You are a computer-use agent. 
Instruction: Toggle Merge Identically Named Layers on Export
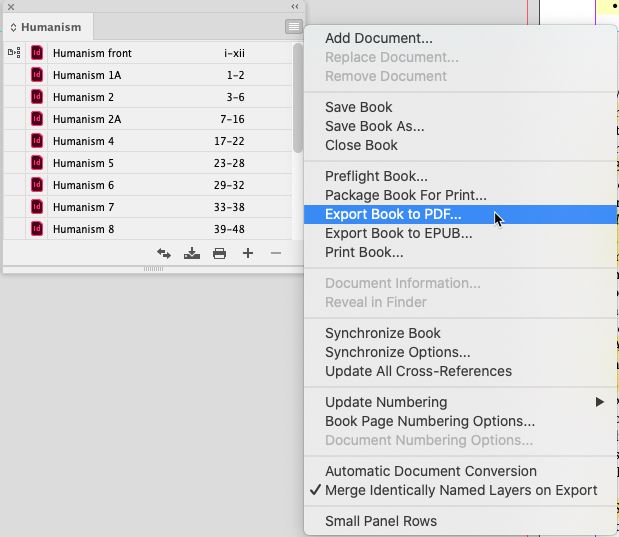tap(461, 490)
